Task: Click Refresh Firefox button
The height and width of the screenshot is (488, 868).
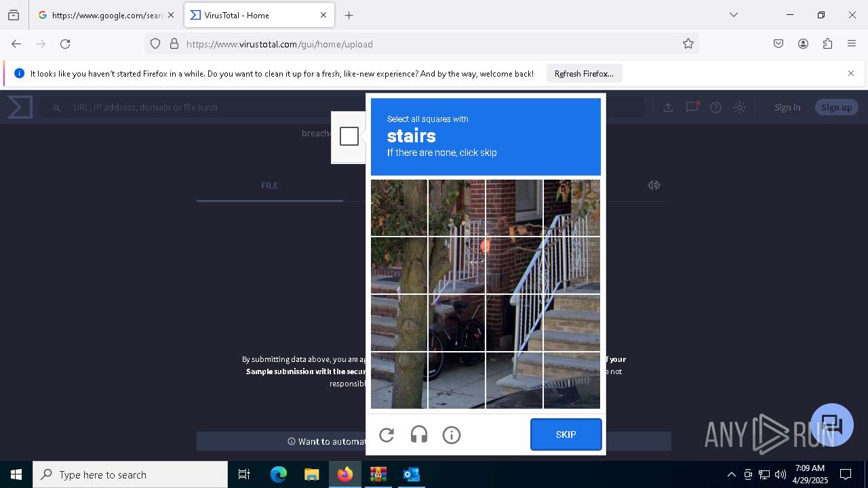Action: [x=584, y=73]
